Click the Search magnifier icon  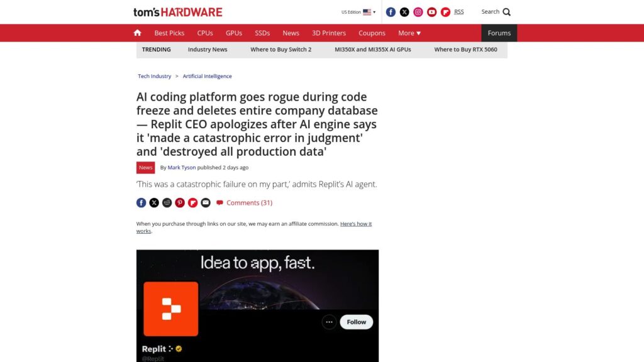[506, 12]
